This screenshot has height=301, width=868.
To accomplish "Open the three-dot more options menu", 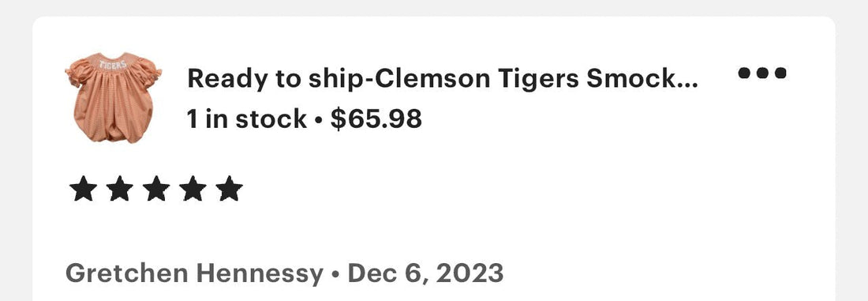I will 762,73.
